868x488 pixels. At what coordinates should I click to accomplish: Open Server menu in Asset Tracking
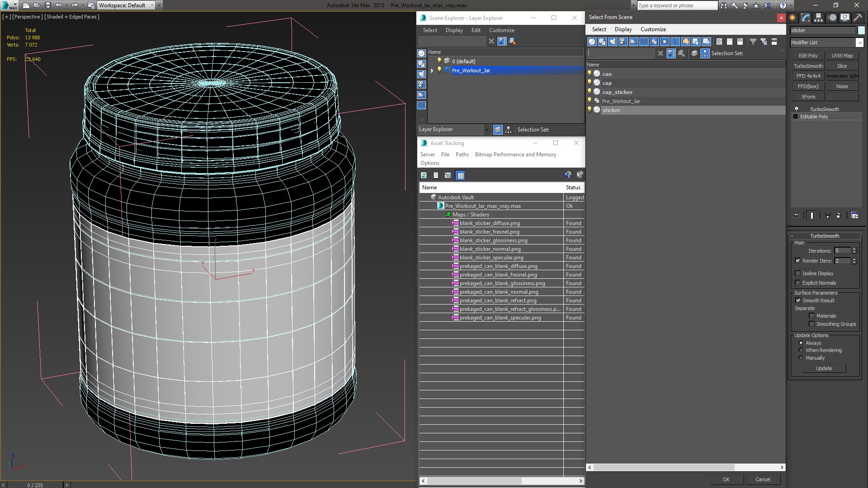point(427,155)
